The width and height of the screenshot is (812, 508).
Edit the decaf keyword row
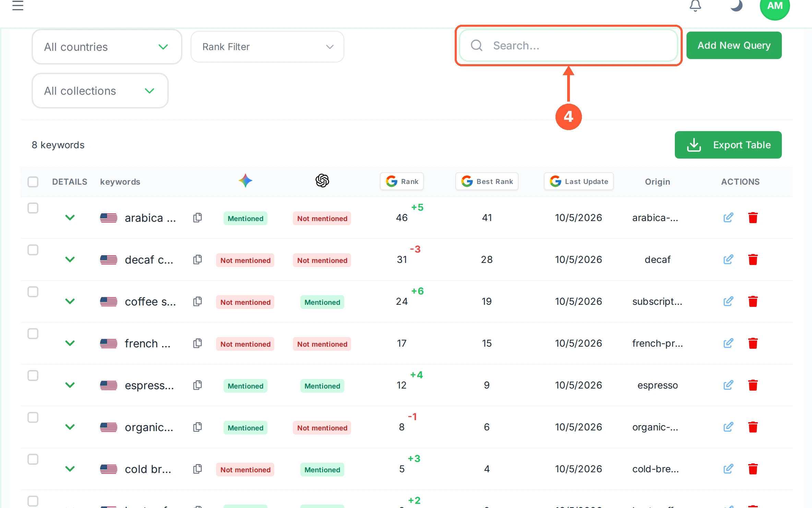[x=728, y=259]
